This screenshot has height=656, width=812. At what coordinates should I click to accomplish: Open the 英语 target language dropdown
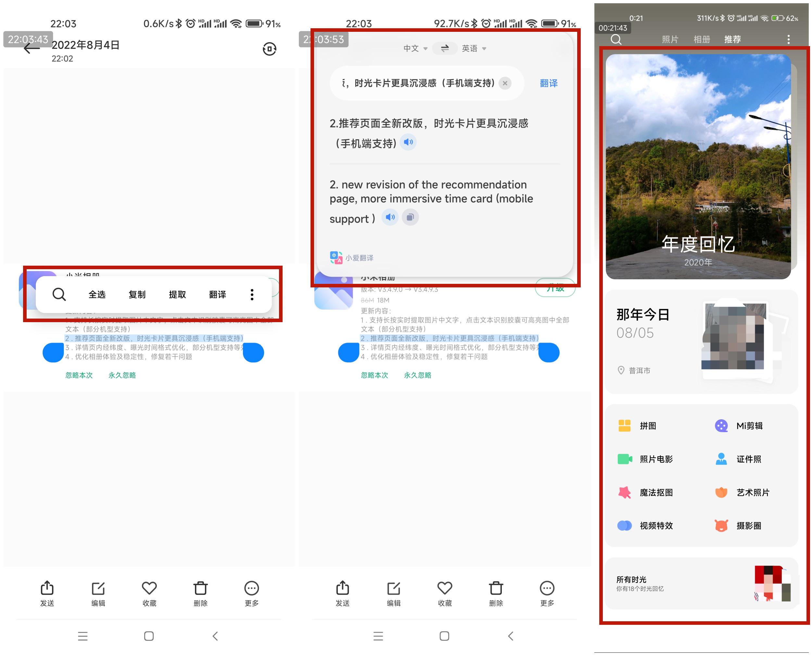(474, 48)
